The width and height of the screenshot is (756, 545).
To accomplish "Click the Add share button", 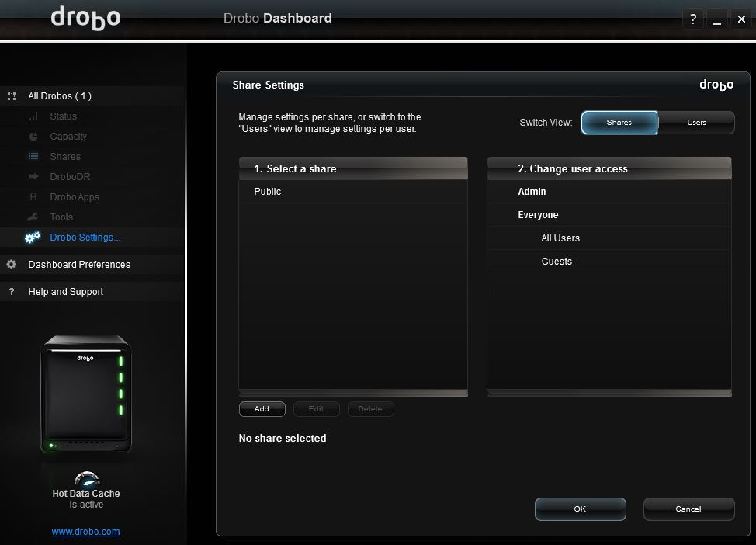I will (x=262, y=409).
